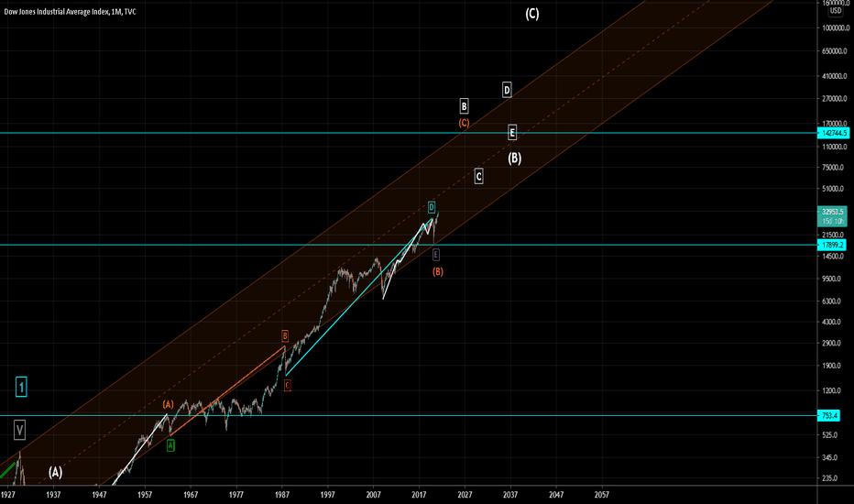Image resolution: width=854 pixels, height=504 pixels.
Task: Click the orange boxed B wave label
Action: [x=285, y=335]
